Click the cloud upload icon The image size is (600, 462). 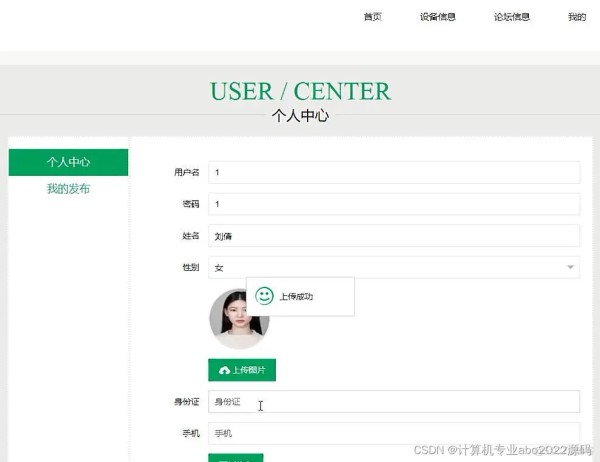[x=224, y=370]
